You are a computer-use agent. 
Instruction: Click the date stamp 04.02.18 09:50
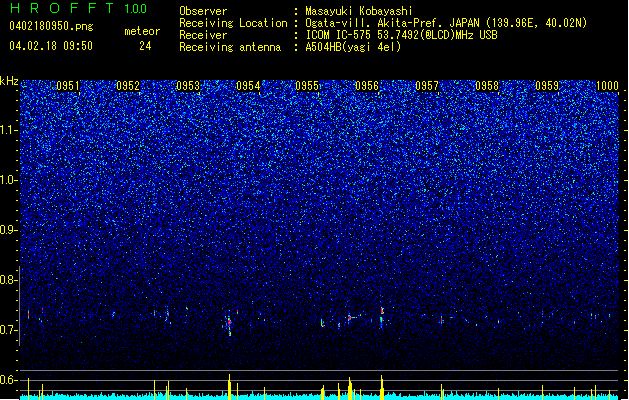[x=51, y=46]
